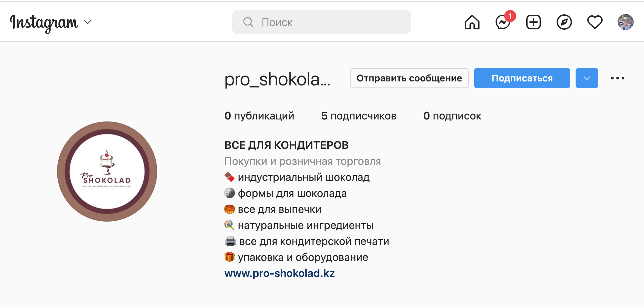Click the Instagram wordmark logo
Image resolution: width=644 pixels, height=305 pixels.
44,23
